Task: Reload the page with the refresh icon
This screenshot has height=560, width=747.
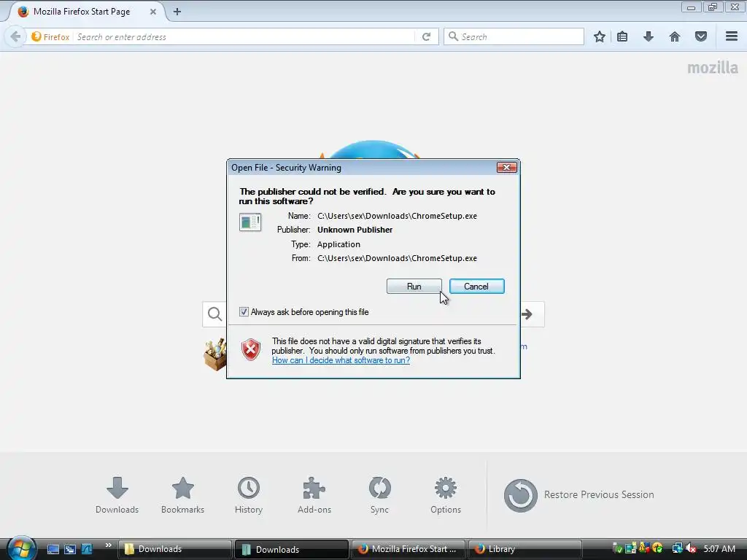Action: click(x=426, y=36)
